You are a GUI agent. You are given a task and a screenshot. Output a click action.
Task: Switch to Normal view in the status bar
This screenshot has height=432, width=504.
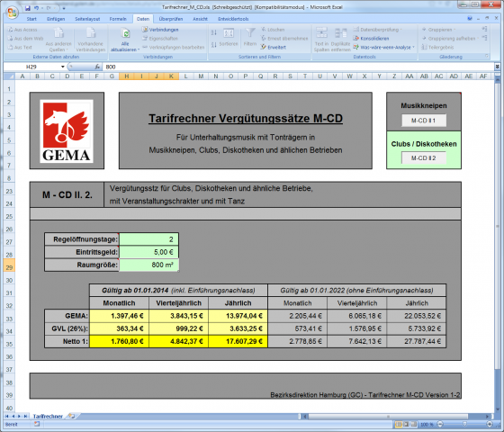(398, 424)
